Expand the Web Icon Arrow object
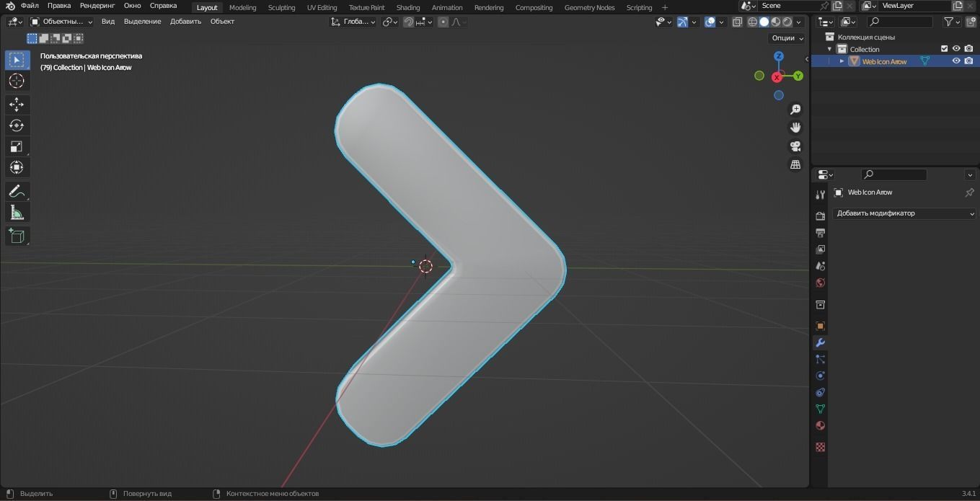This screenshot has height=501, width=980. click(x=842, y=61)
